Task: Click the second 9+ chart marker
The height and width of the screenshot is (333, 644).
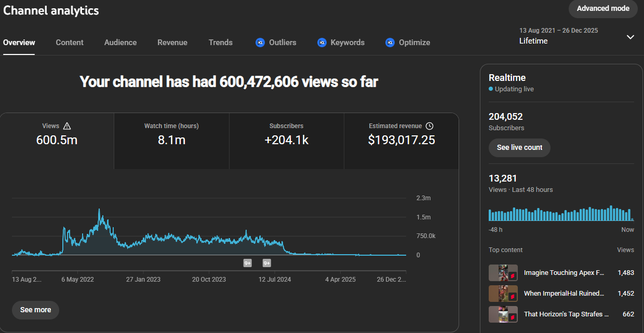Action: click(267, 263)
